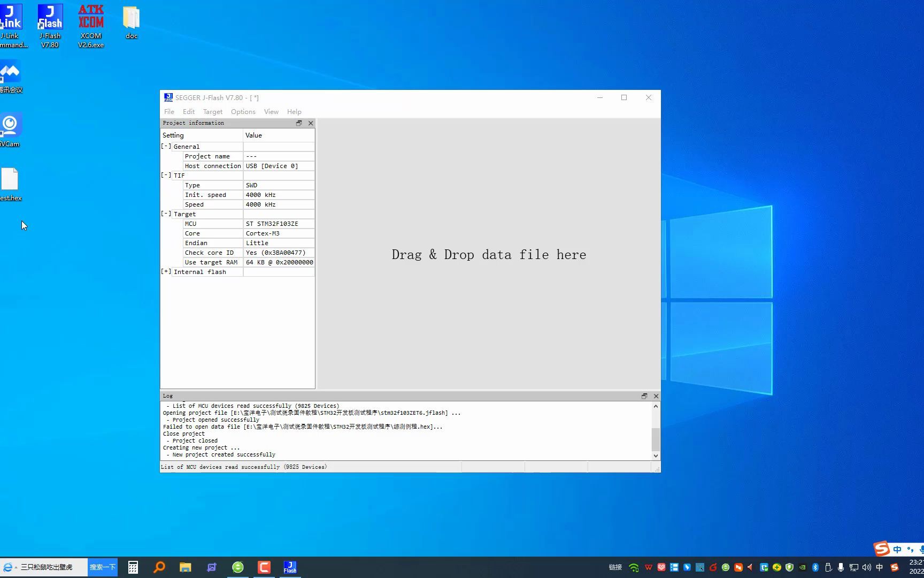Screen dimensions: 924x578
Task: Collapse the General settings group
Action: coord(166,146)
